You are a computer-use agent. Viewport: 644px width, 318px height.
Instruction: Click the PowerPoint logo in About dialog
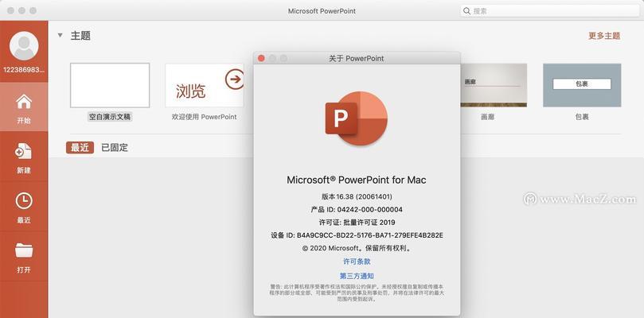pos(357,118)
